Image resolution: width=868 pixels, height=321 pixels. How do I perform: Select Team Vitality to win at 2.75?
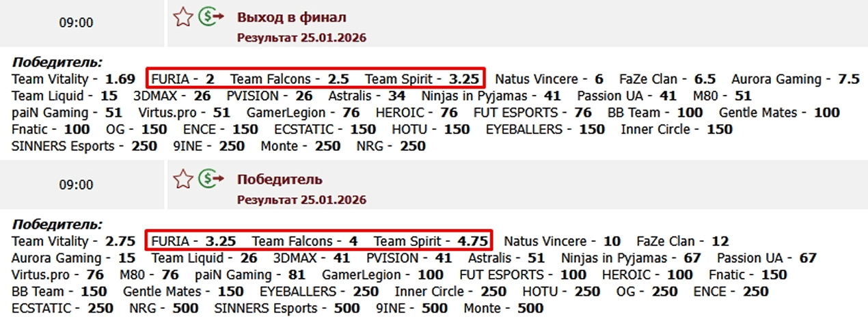pos(120,241)
